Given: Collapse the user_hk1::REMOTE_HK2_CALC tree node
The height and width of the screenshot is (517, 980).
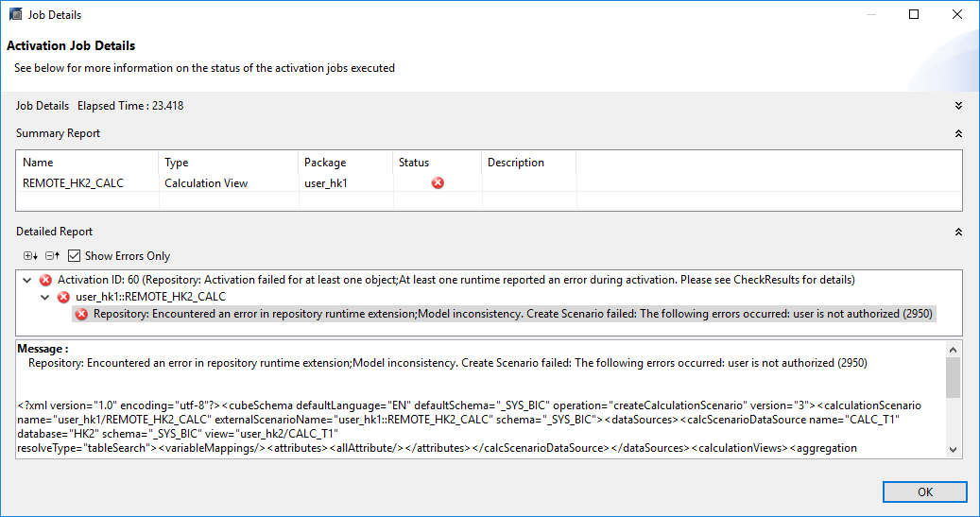Looking at the screenshot, I should (45, 297).
